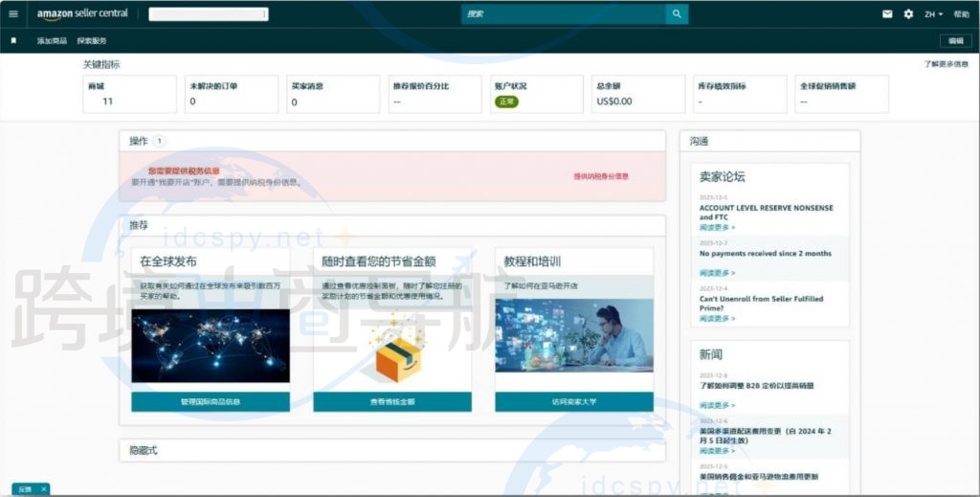Click the 随时查看您的节省金额 card title

click(379, 261)
